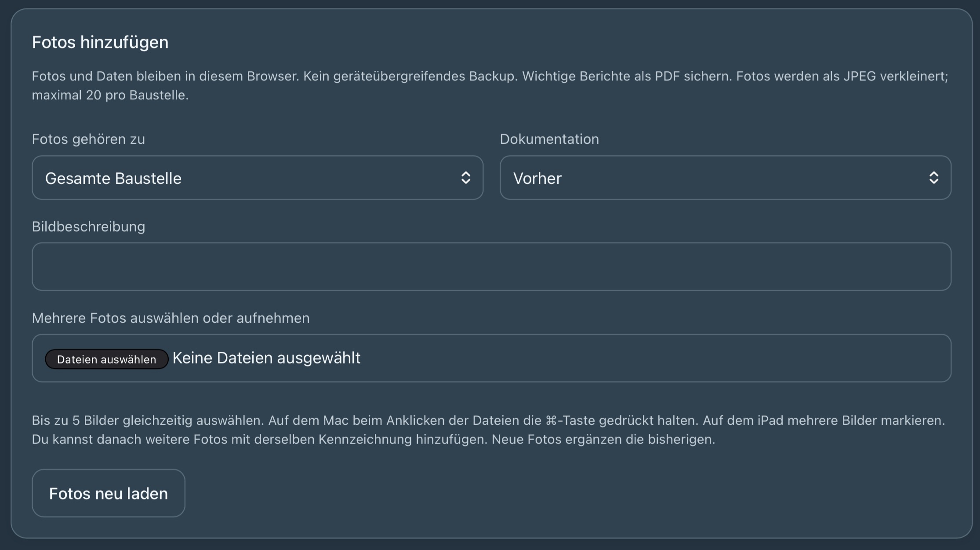Click the Bildbeschreibung label
The image size is (980, 550).
[x=88, y=226]
